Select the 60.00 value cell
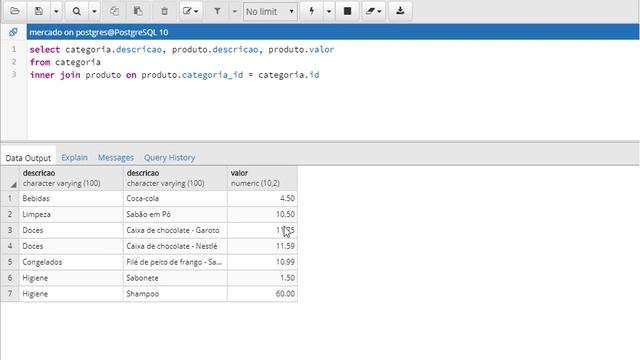 click(x=262, y=294)
